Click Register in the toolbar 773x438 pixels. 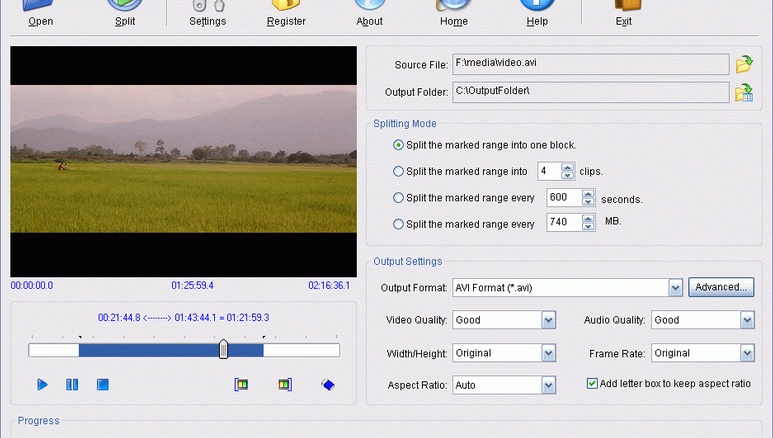click(x=286, y=14)
